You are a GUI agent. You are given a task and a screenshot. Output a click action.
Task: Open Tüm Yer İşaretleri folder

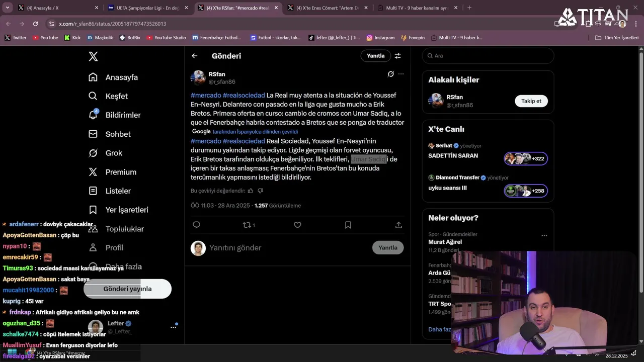click(x=616, y=38)
